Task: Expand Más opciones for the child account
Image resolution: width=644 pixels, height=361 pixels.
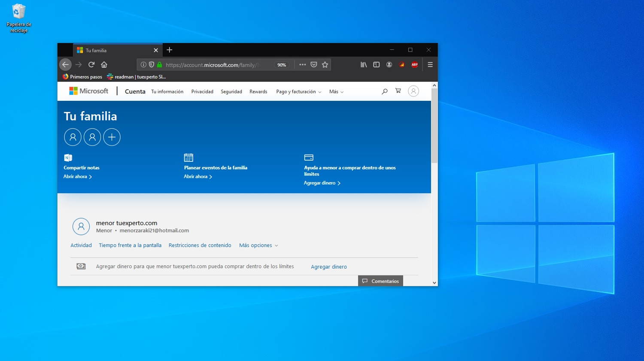Action: click(x=258, y=246)
